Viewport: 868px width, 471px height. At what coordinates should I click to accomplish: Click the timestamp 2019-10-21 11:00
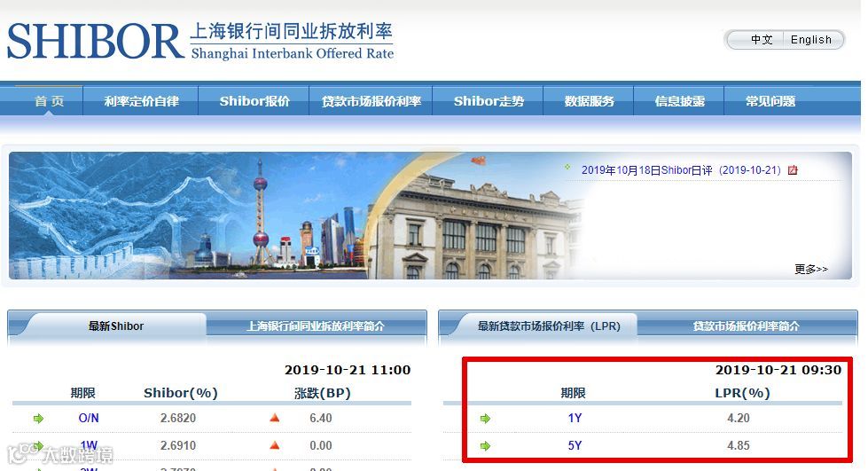click(x=348, y=370)
